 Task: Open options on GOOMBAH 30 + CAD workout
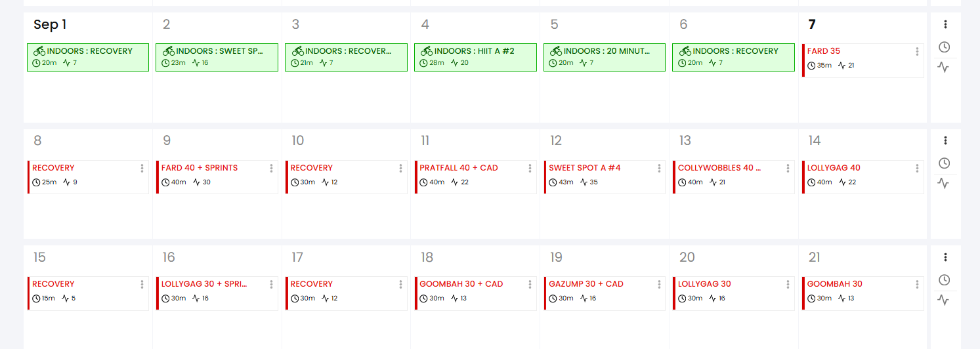pos(530,285)
